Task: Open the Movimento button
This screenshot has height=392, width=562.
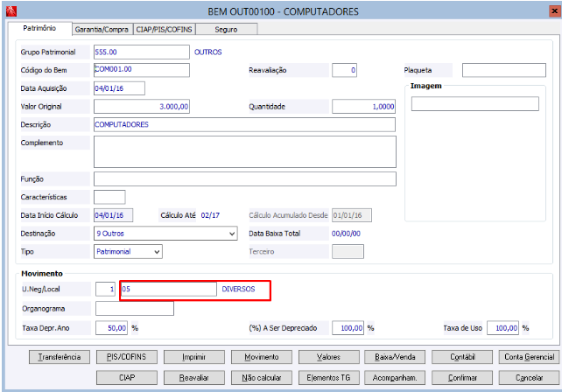Action: click(x=261, y=357)
